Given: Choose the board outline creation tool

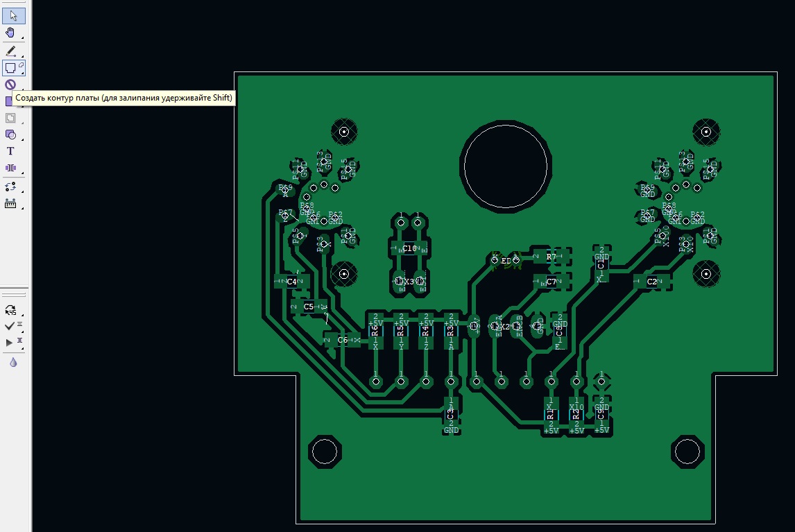Looking at the screenshot, I should point(10,67).
